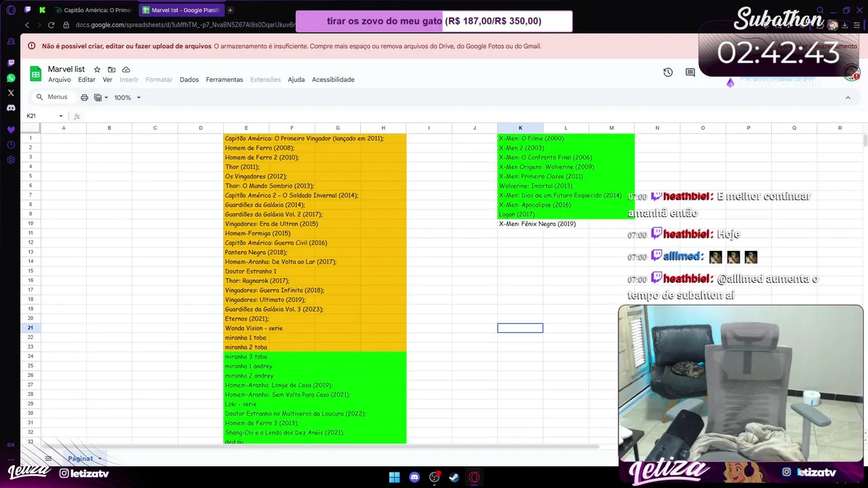This screenshot has height=488, width=868.
Task: Switch to the pinned Kick browser tab
Action: point(43,10)
